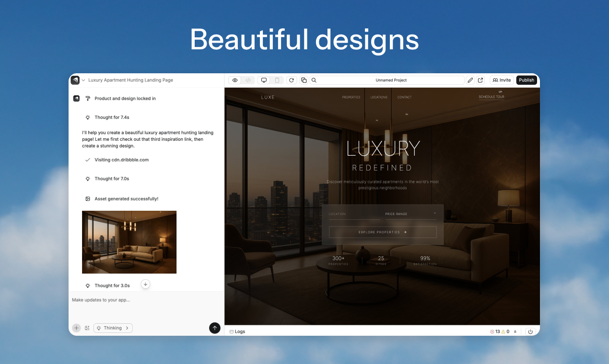Open the preview in a new window icon
The image size is (609, 364).
480,80
